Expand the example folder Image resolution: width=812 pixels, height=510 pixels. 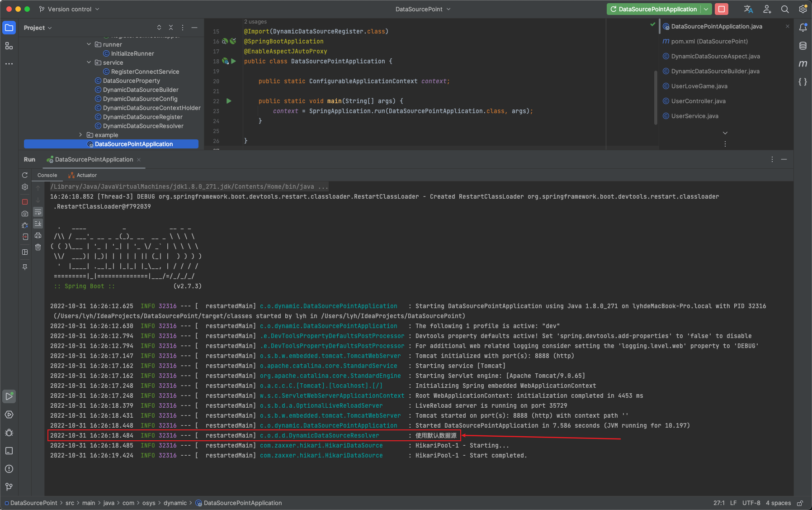click(81, 135)
